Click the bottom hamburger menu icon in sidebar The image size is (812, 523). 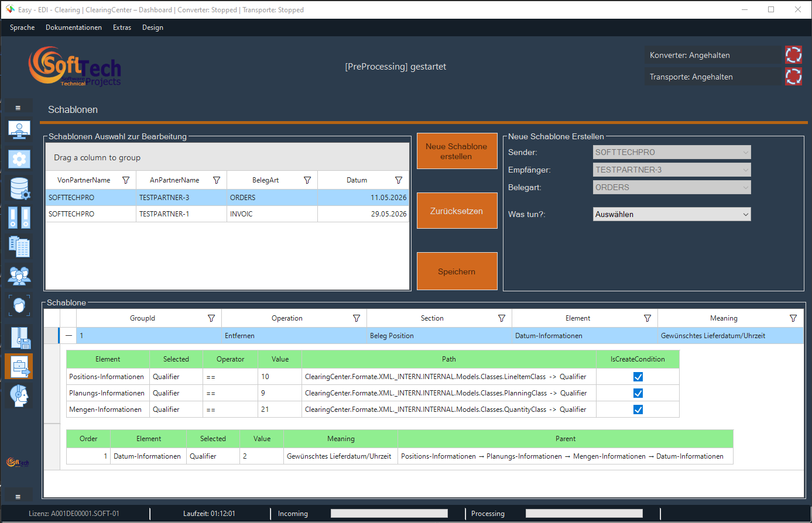(18, 497)
